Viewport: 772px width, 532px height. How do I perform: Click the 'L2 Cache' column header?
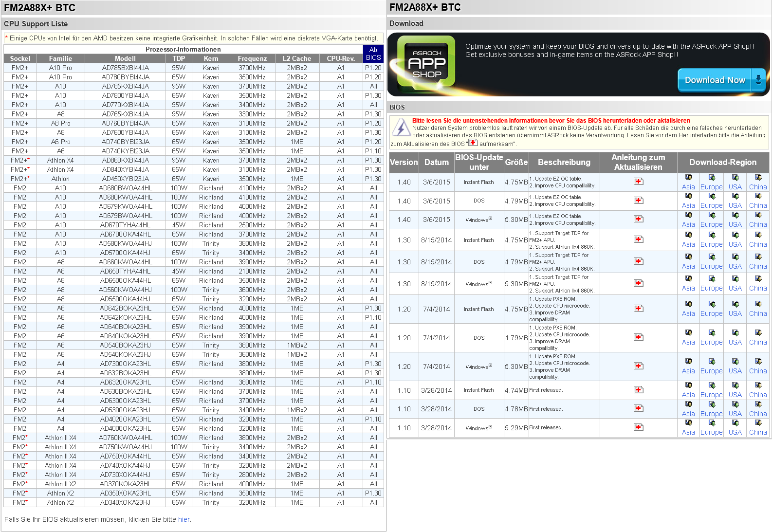[297, 58]
